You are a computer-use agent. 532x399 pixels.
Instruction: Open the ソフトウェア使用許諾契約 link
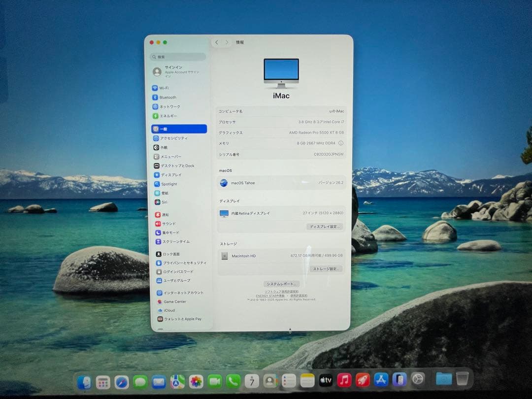[x=282, y=292]
